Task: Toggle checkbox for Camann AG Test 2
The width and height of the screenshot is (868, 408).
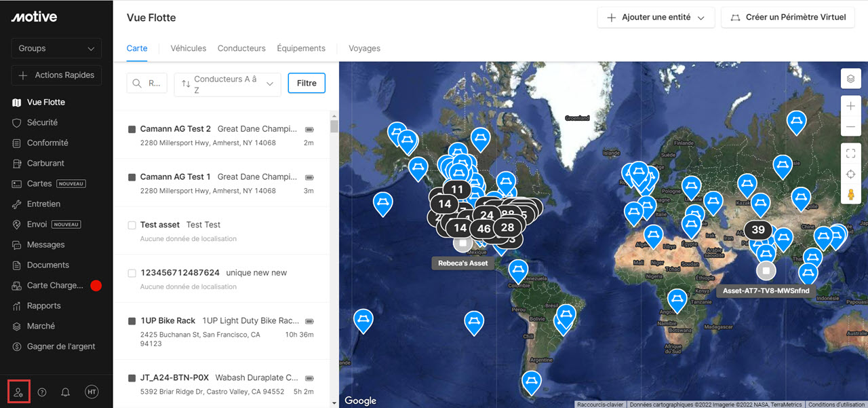Action: click(x=132, y=129)
